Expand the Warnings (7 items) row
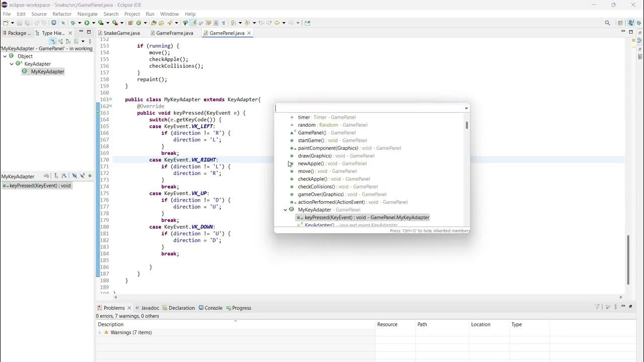Screen dimensions: 644x362 pos(100,332)
